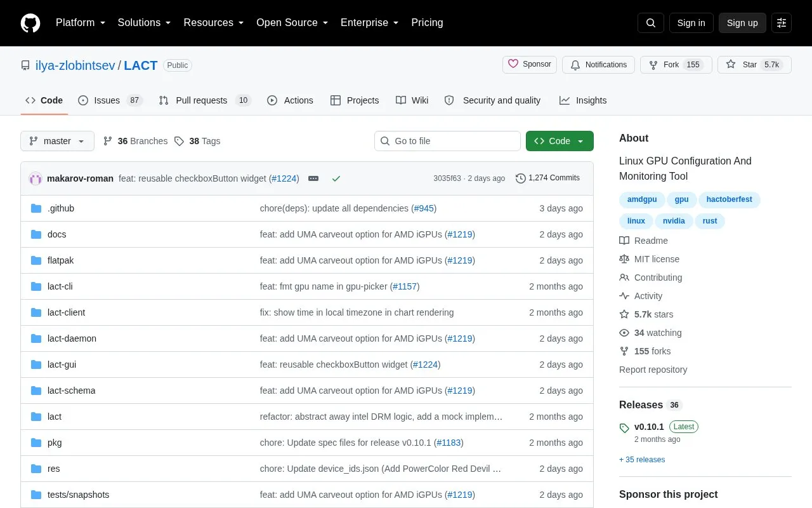This screenshot has width=812, height=508.
Task: Focus the Go to file search field
Action: (x=447, y=141)
